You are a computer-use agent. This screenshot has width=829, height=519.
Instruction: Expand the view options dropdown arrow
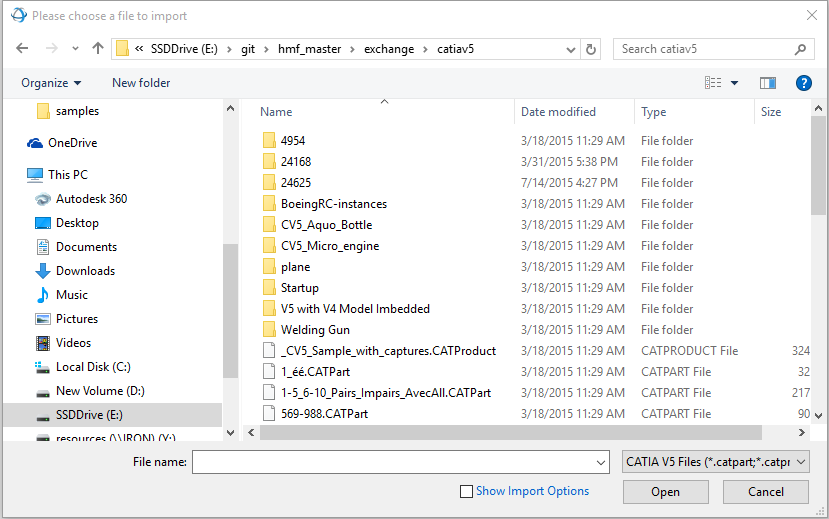point(735,83)
